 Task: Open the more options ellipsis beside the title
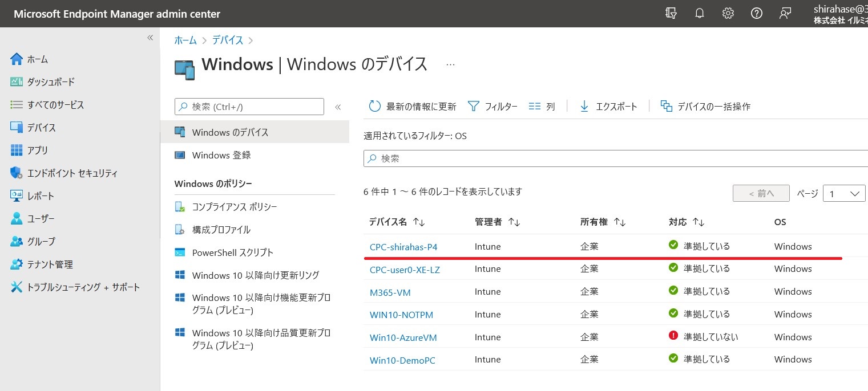tap(451, 64)
